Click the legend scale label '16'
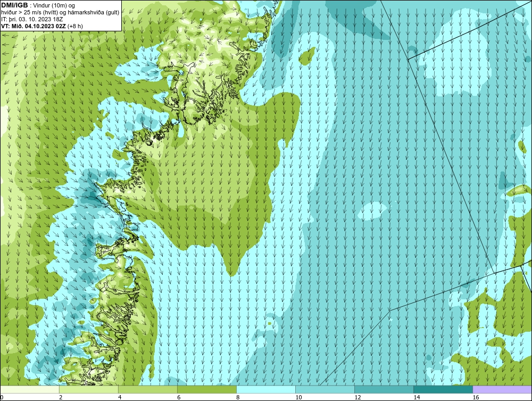532x401 pixels. [x=476, y=397]
